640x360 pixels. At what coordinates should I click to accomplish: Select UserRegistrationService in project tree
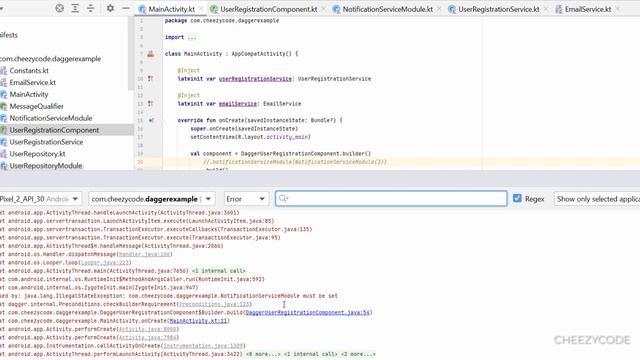[46, 142]
